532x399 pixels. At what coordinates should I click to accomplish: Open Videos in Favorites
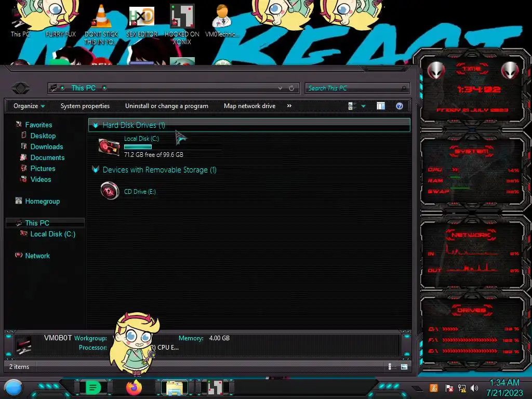[41, 179]
